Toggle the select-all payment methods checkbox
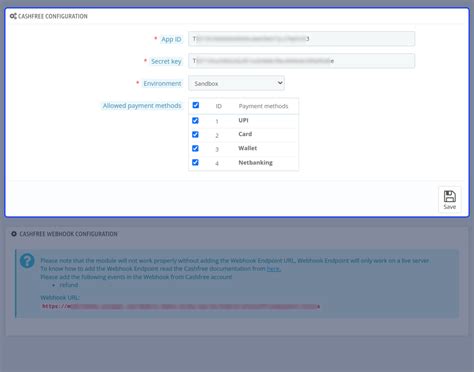 click(x=196, y=105)
